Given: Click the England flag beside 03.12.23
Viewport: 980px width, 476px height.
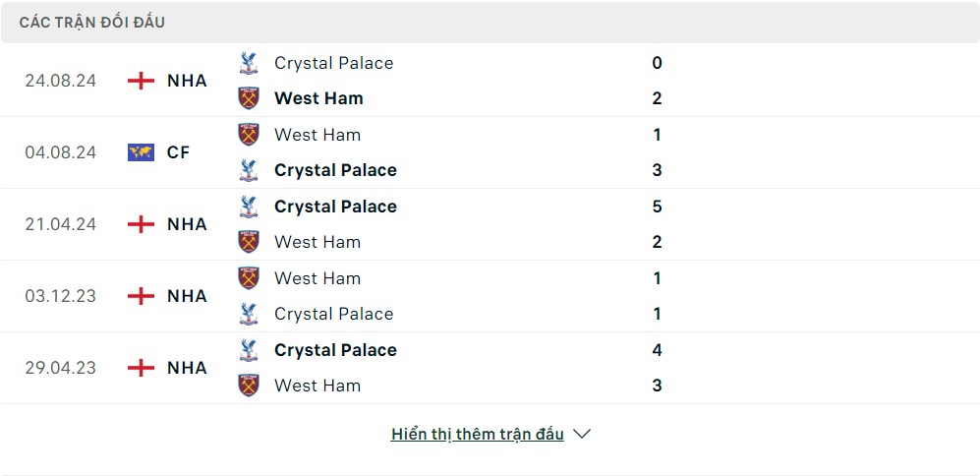Looking at the screenshot, I should point(141,296).
